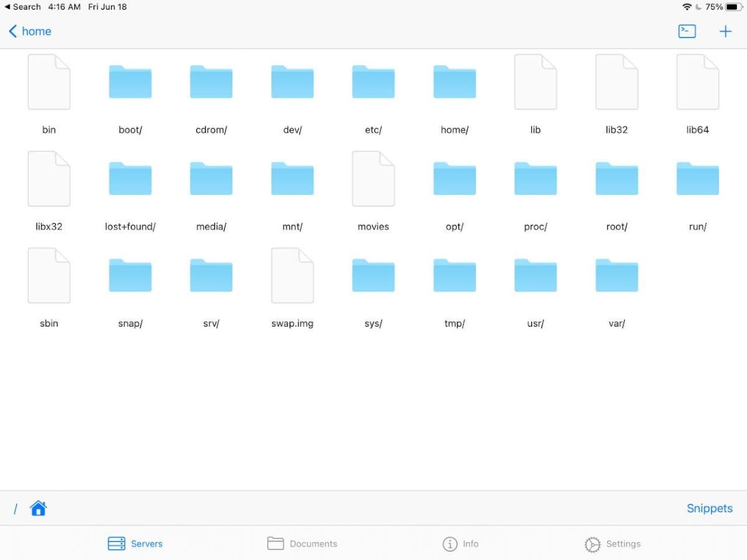Switch to the Settings tab

point(613,544)
